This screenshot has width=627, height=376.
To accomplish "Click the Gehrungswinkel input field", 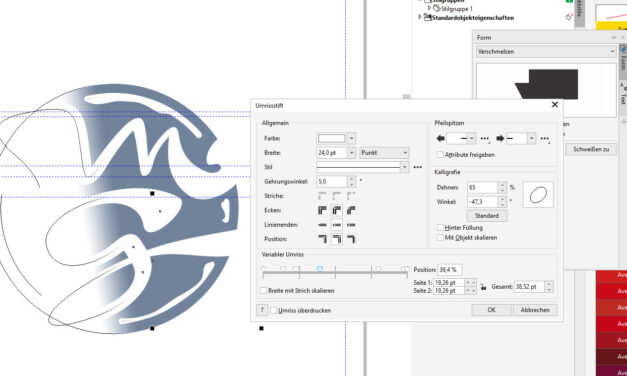I will 332,182.
